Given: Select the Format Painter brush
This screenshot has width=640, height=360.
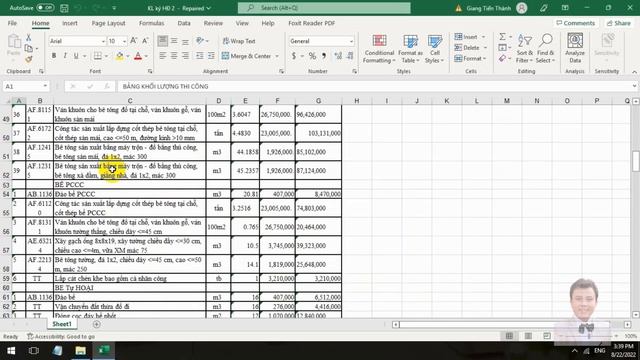Looking at the screenshot, I should [29, 59].
